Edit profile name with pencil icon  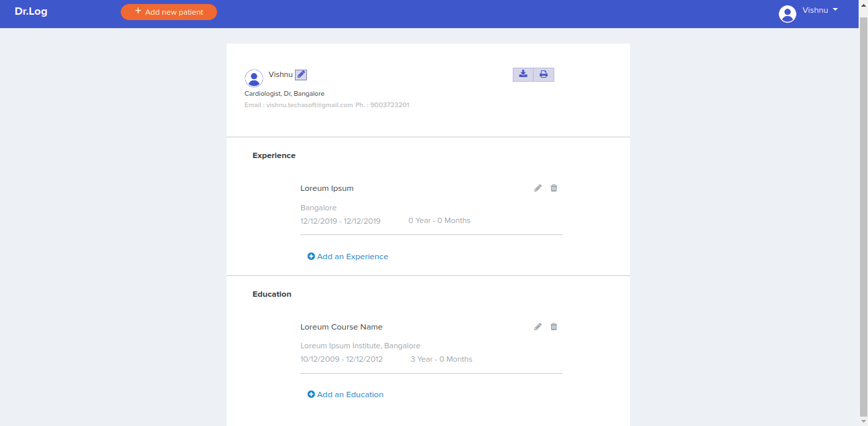click(x=301, y=75)
